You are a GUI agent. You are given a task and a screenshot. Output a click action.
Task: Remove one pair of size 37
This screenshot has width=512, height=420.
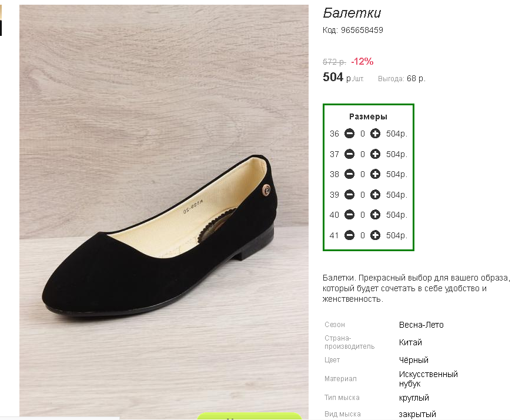[349, 154]
